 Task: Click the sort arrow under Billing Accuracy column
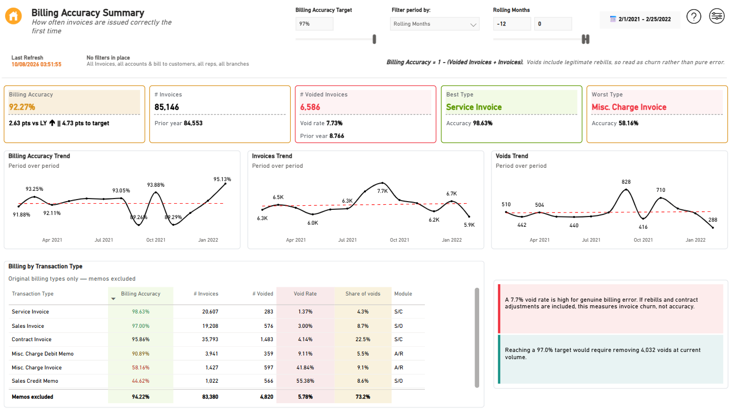click(113, 299)
